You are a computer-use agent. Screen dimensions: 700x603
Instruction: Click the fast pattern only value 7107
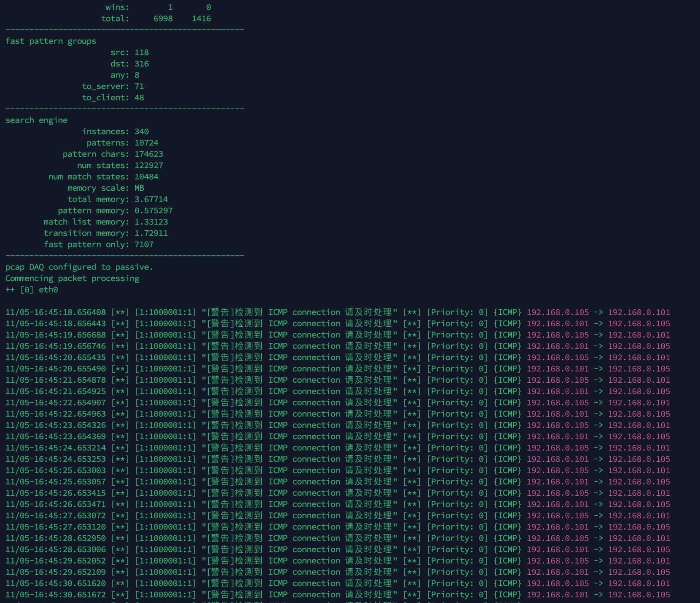click(x=144, y=244)
